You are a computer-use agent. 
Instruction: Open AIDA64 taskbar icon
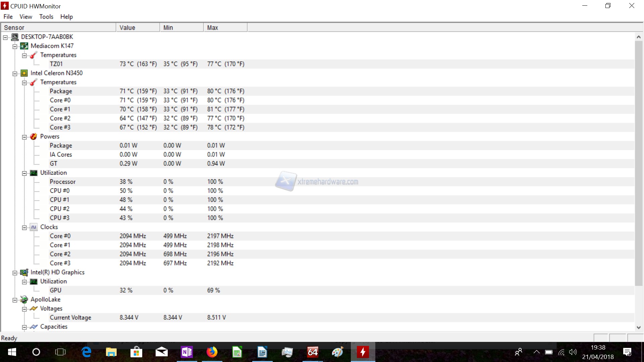(312, 352)
